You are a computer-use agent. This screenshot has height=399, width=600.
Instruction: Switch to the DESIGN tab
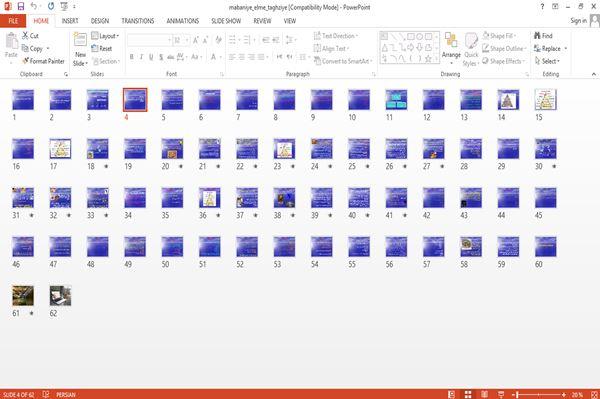coord(100,21)
